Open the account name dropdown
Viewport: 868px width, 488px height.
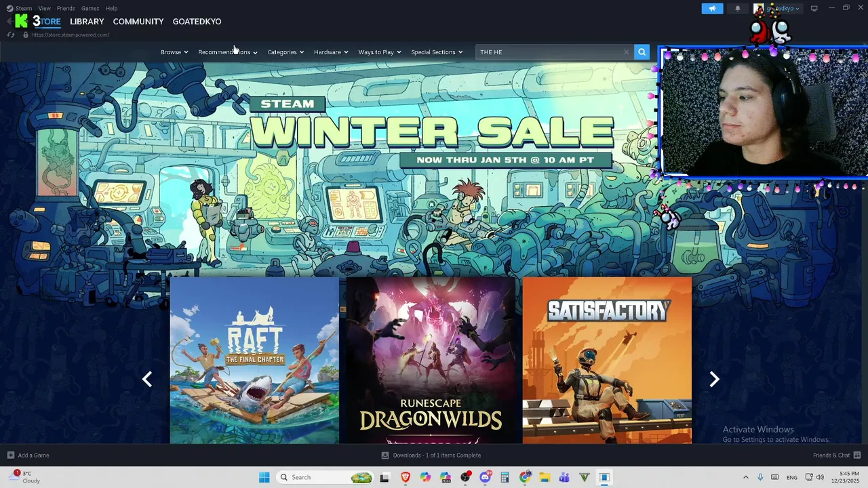click(x=783, y=9)
